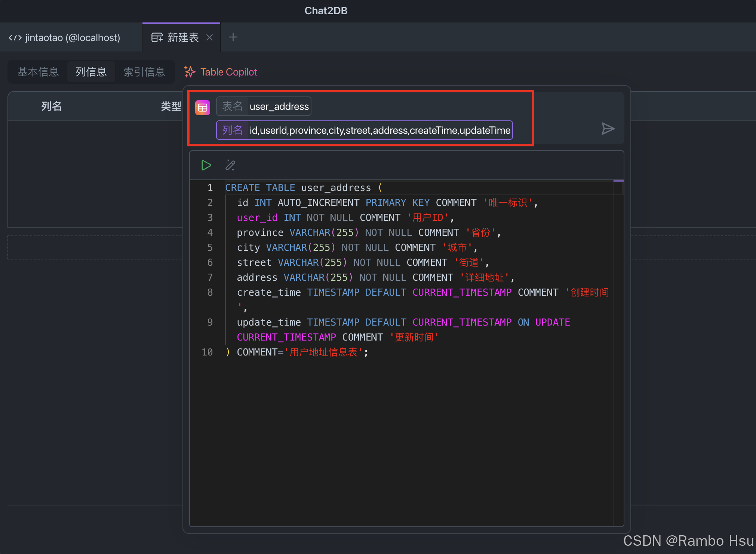Close the 新建表 tab
756x554 pixels.
pos(210,37)
